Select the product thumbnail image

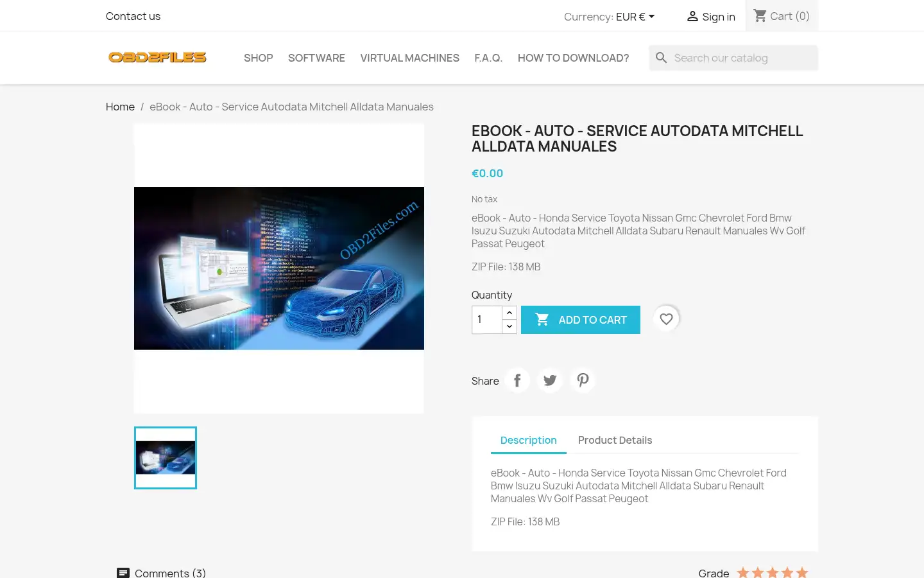tap(166, 458)
